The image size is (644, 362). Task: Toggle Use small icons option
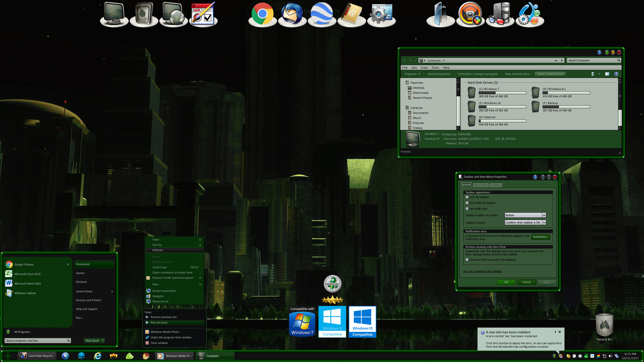coord(467,209)
